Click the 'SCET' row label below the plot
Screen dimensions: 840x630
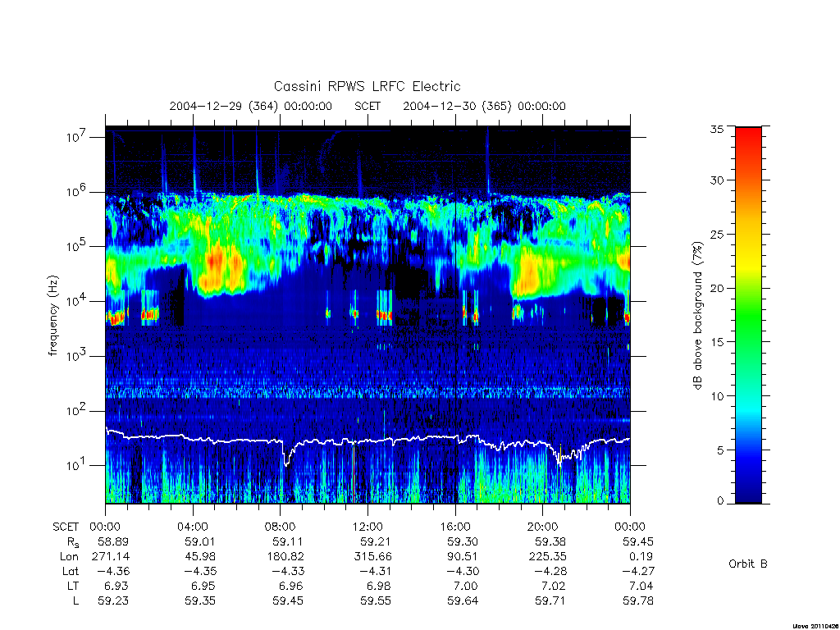66,527
